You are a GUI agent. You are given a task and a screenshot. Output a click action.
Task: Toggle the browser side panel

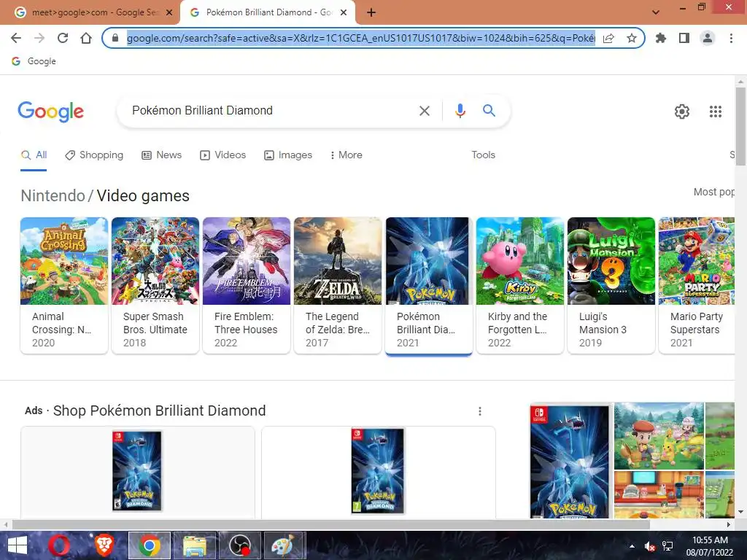(684, 38)
